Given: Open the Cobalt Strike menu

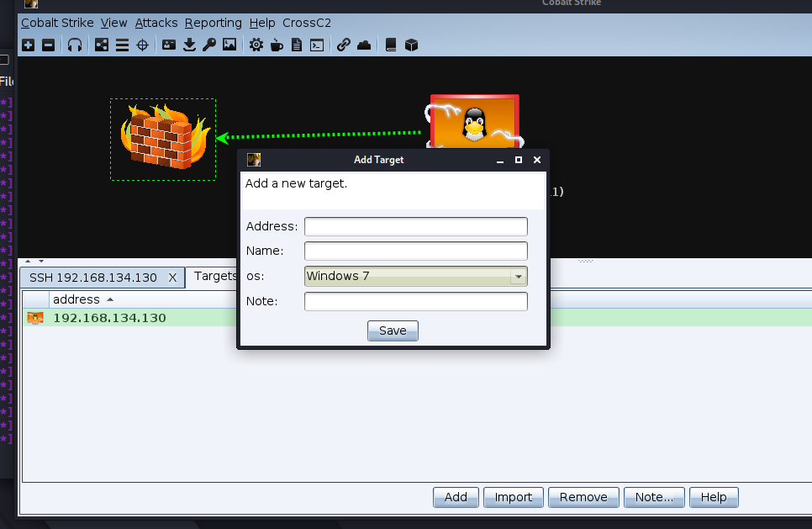Looking at the screenshot, I should pyautogui.click(x=57, y=23).
